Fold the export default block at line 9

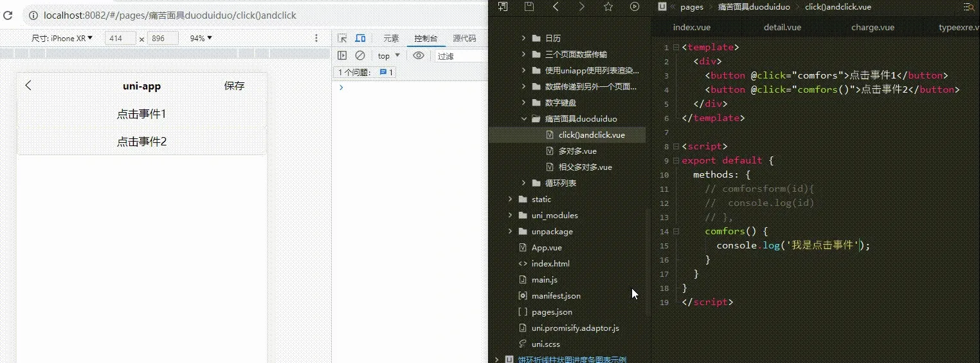click(676, 160)
